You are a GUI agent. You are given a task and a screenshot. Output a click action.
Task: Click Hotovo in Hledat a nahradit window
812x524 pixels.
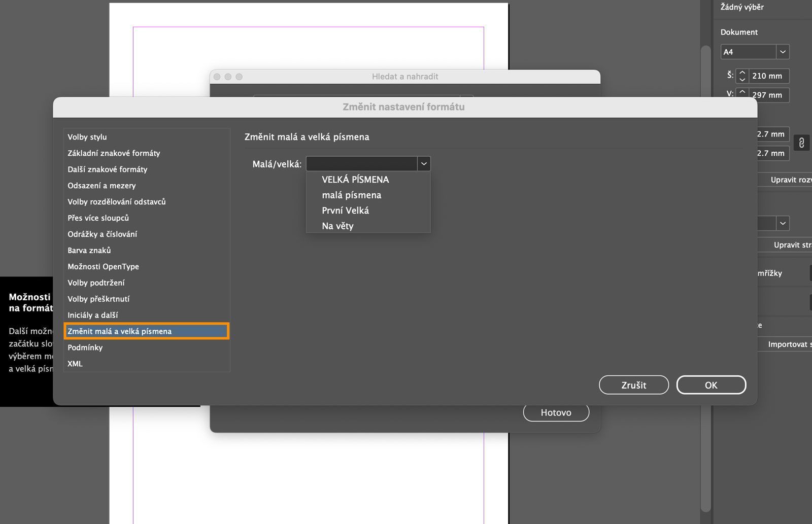(x=556, y=412)
